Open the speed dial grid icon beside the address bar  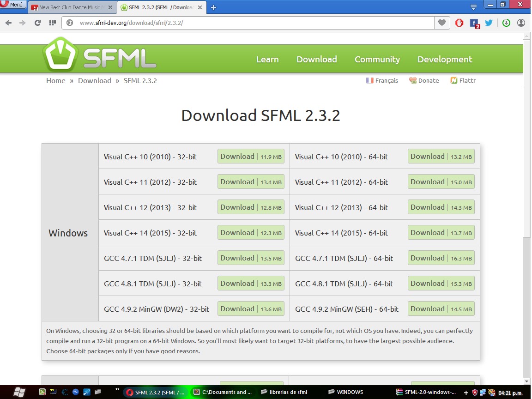point(52,22)
